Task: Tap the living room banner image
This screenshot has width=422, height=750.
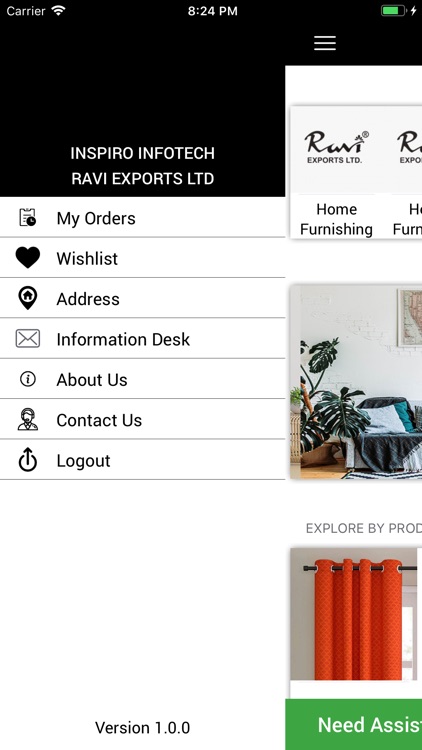Action: click(356, 382)
